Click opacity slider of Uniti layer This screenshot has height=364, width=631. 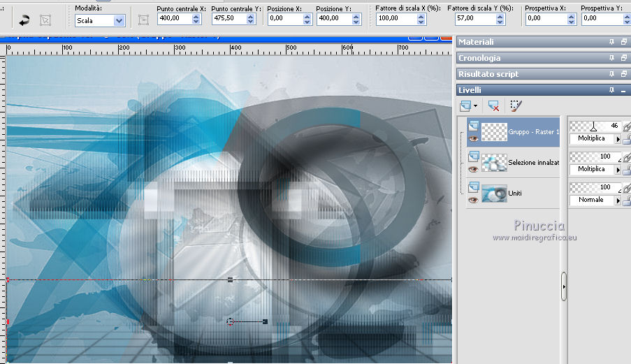595,187
